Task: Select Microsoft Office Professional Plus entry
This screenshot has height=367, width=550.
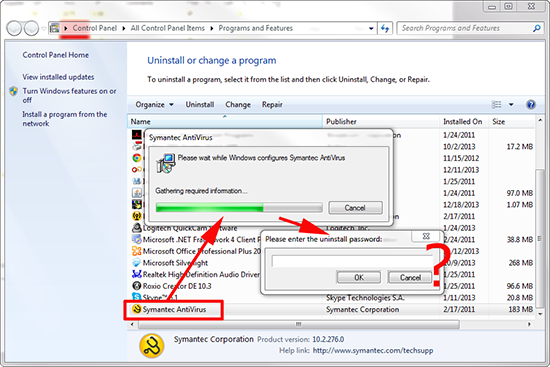Action: tap(202, 251)
